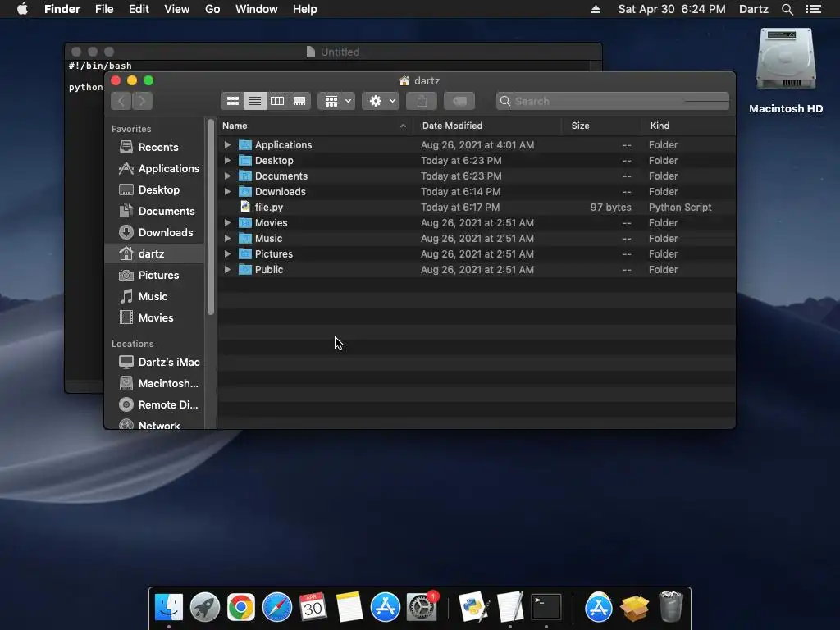Open Applications in the sidebar
This screenshot has width=840, height=630.
(154, 168)
